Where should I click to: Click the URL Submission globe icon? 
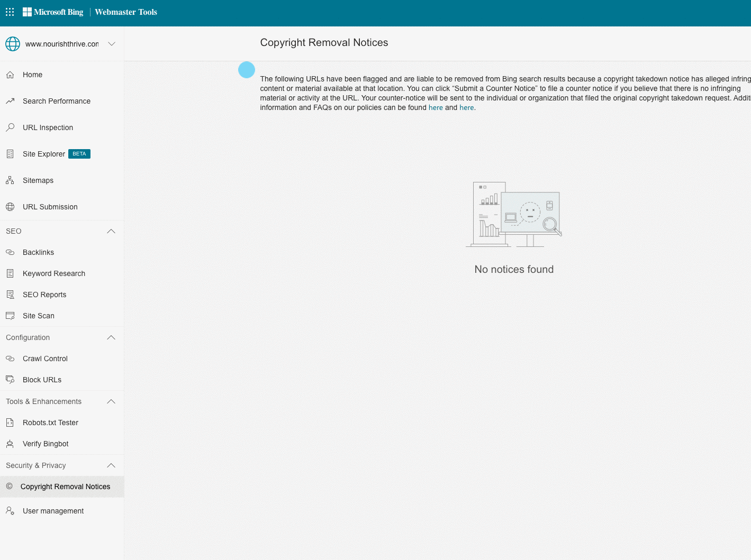11,207
